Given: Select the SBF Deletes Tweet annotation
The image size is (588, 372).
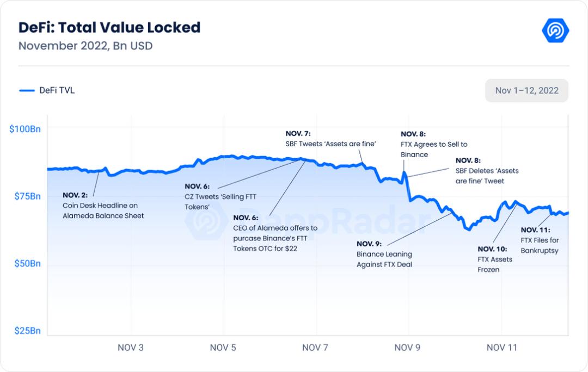Looking at the screenshot, I should pyautogui.click(x=487, y=171).
